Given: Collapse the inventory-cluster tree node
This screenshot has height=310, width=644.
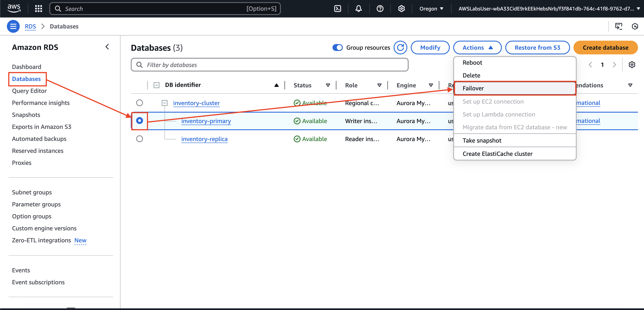Looking at the screenshot, I should pyautogui.click(x=164, y=103).
